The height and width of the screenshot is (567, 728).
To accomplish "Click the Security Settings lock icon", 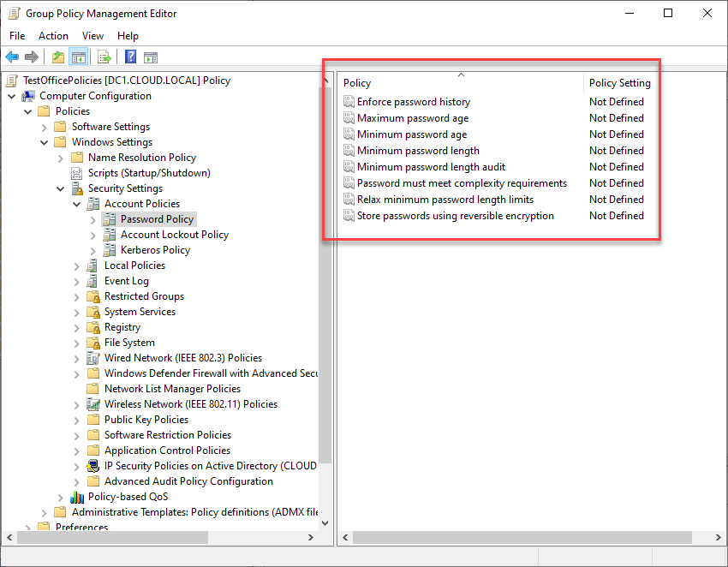I will [x=77, y=188].
